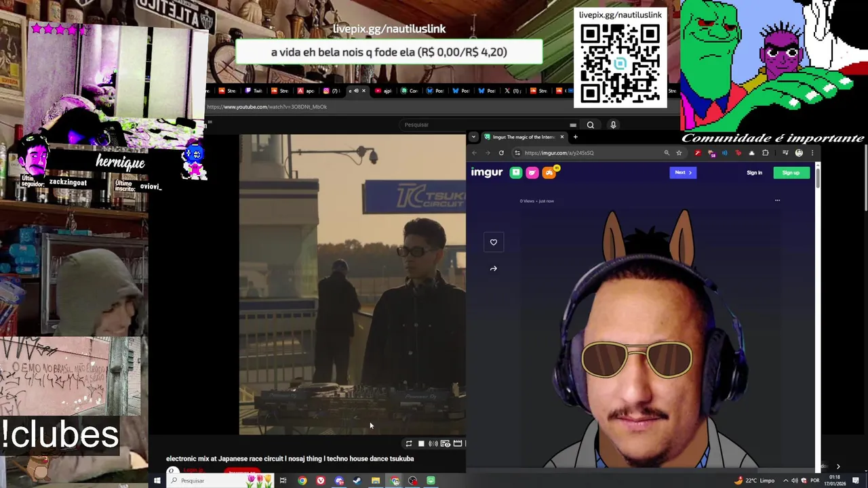Open File Explorer from the taskbar

click(x=375, y=481)
